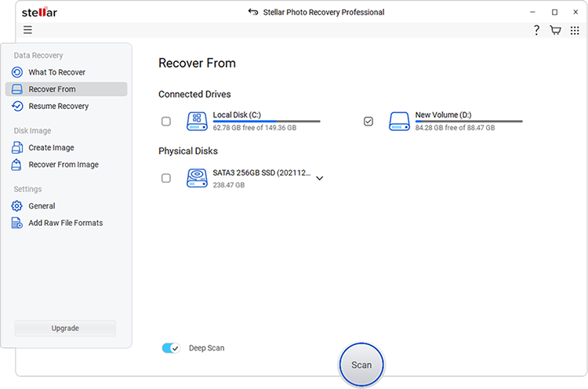Image resolution: width=588 pixels, height=389 pixels.
Task: Click the General settings gear icon
Action: point(17,206)
